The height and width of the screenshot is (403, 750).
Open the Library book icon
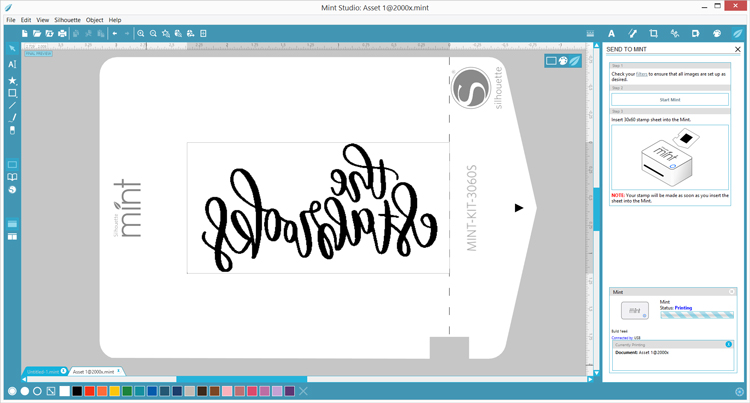click(x=12, y=177)
